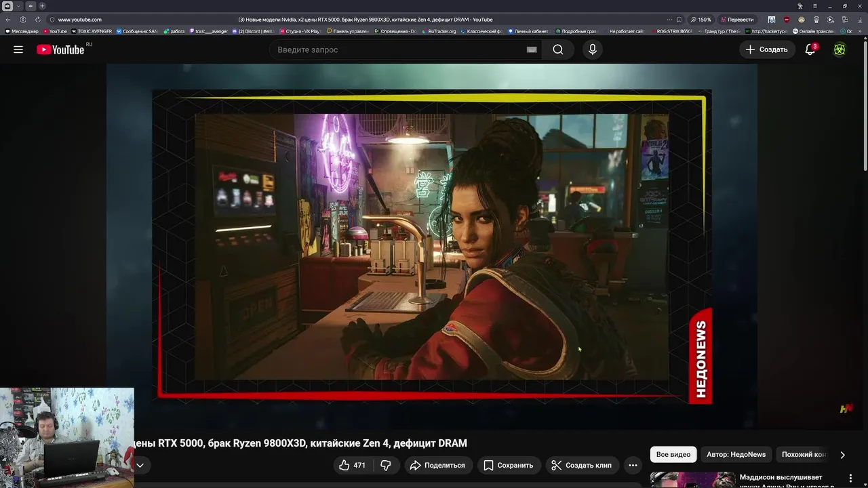868x488 pixels.
Task: Open 'Онлайн трансляция' bookmark
Action: pos(813,31)
